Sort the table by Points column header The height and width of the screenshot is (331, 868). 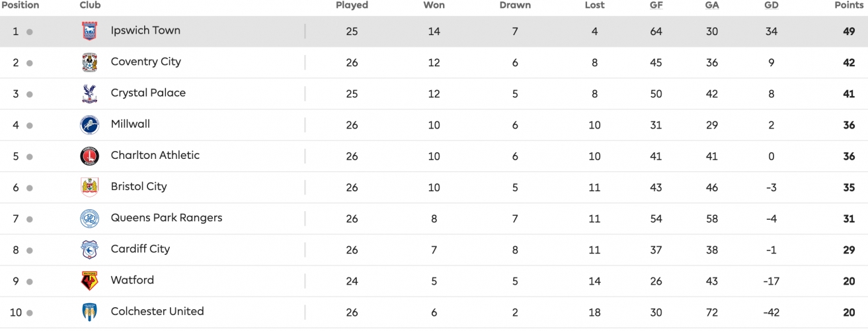(x=849, y=5)
